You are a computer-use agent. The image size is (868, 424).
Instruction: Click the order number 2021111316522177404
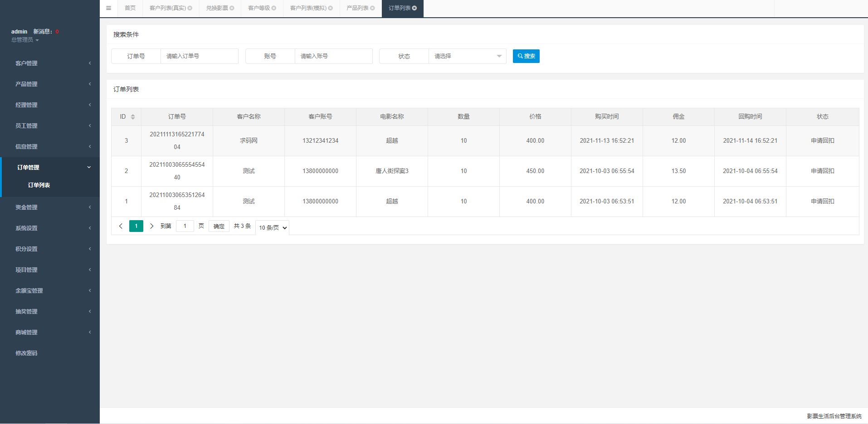pyautogui.click(x=177, y=141)
